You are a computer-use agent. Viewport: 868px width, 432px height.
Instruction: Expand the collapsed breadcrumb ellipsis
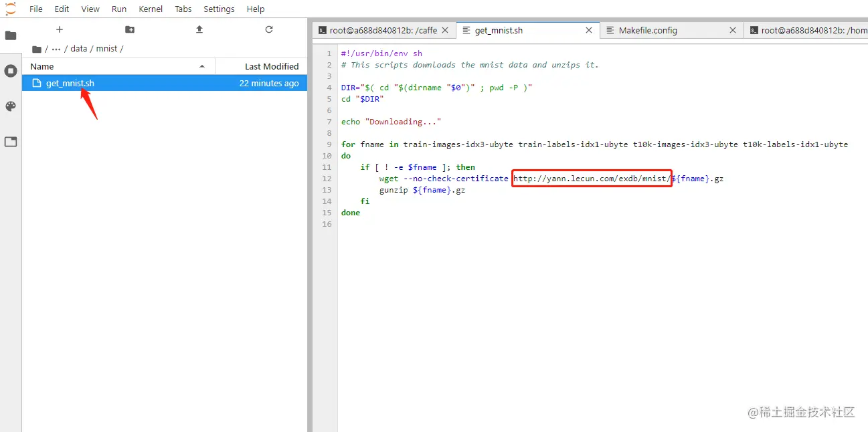[56, 49]
